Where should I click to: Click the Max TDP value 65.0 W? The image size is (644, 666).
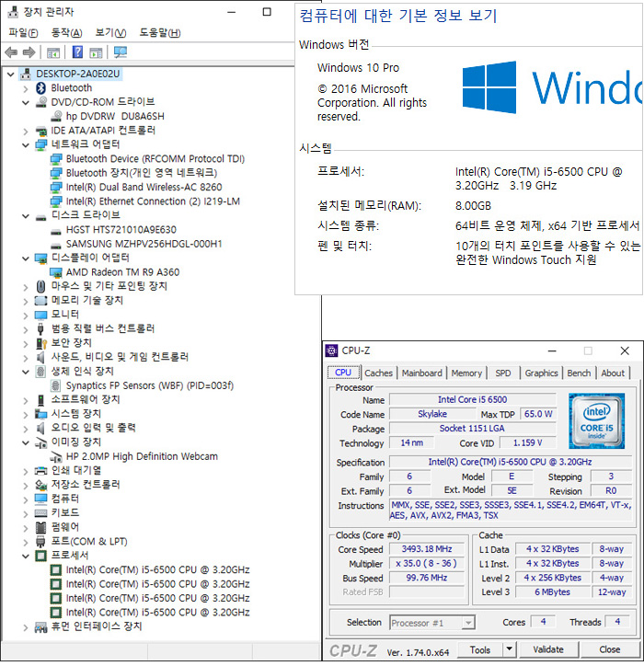pos(538,414)
